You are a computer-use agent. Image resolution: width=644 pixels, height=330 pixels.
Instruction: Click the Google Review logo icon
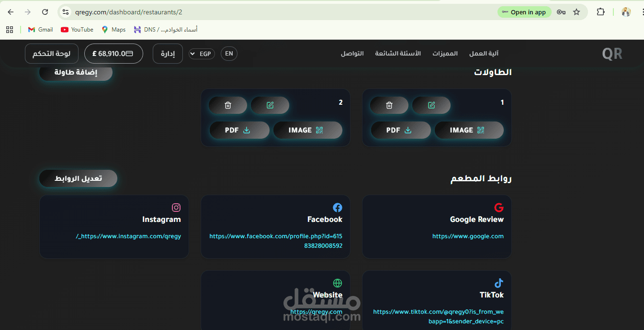coord(499,208)
